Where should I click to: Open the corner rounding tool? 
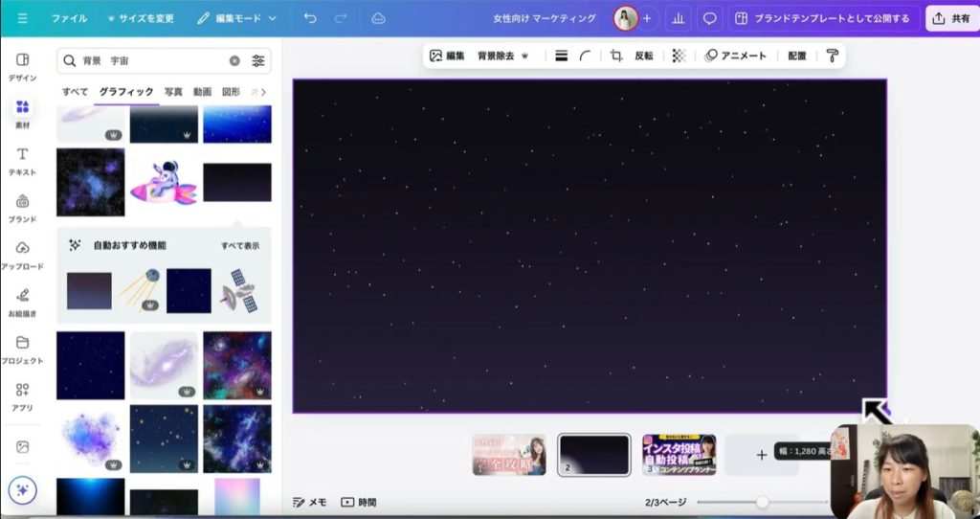point(586,56)
